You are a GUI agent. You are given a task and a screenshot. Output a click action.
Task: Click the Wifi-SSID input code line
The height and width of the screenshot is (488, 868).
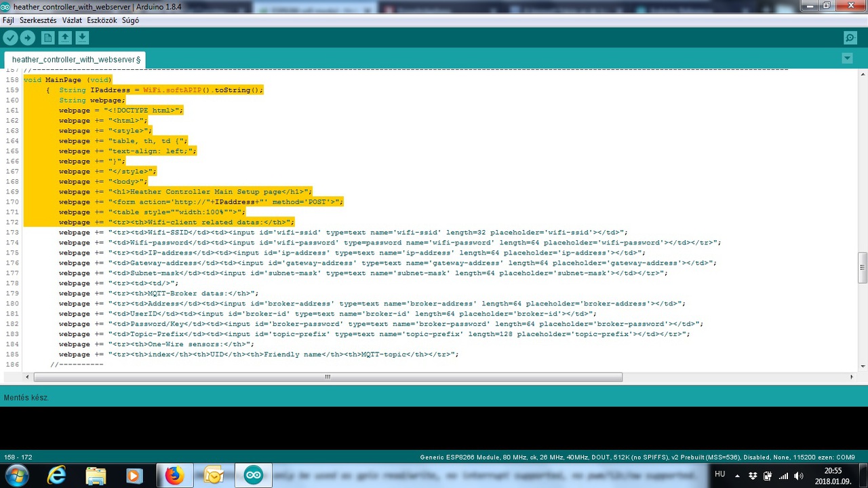(x=343, y=233)
